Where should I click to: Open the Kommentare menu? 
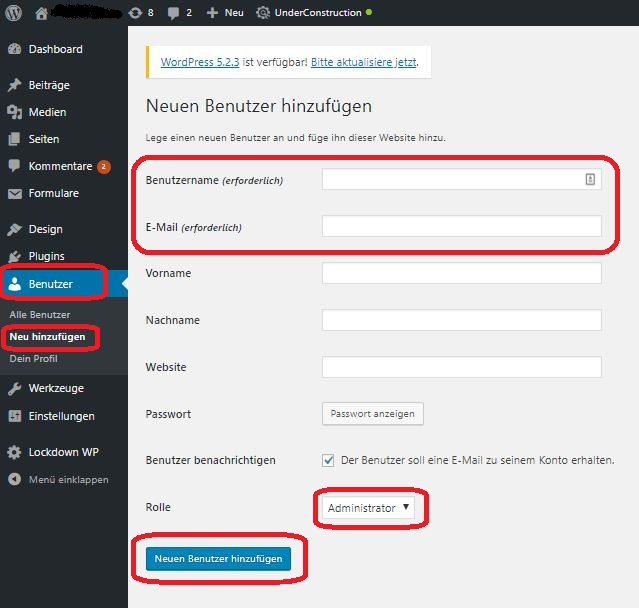tap(60, 166)
